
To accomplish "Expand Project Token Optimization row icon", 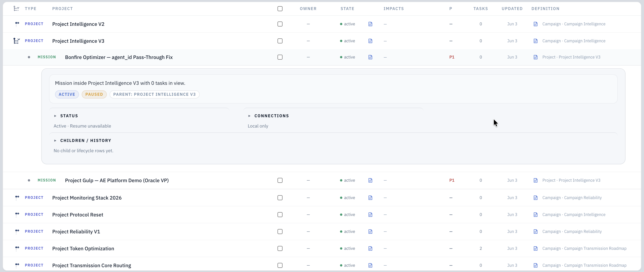I will pos(17,248).
